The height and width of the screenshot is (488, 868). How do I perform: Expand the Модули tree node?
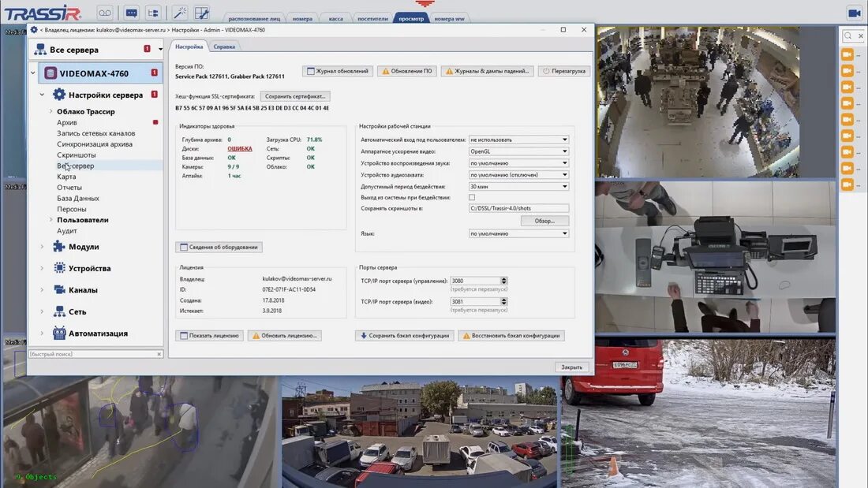42,247
